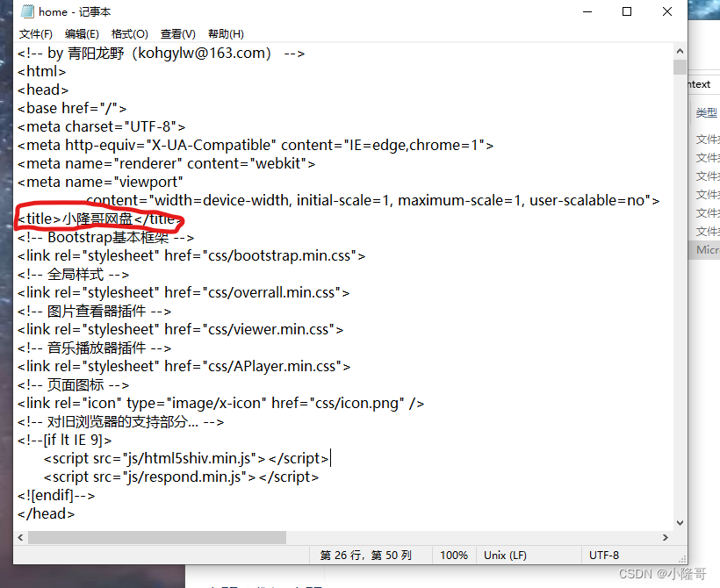
Task: Click the horizontal scrollbar right arrow
Action: 666,537
